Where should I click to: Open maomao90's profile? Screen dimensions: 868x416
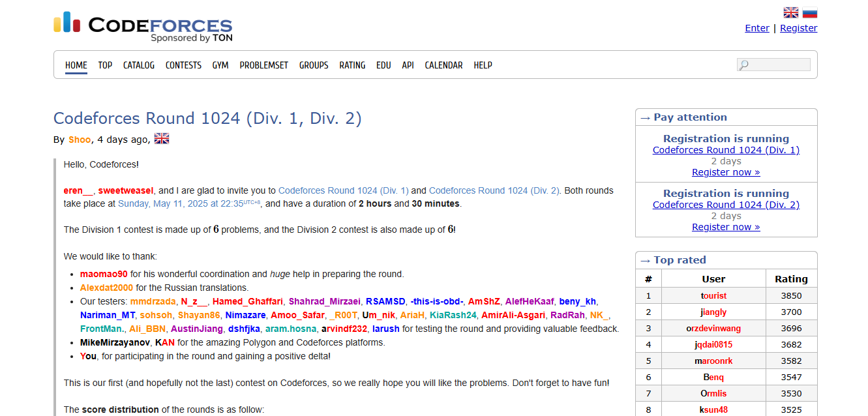tap(104, 274)
